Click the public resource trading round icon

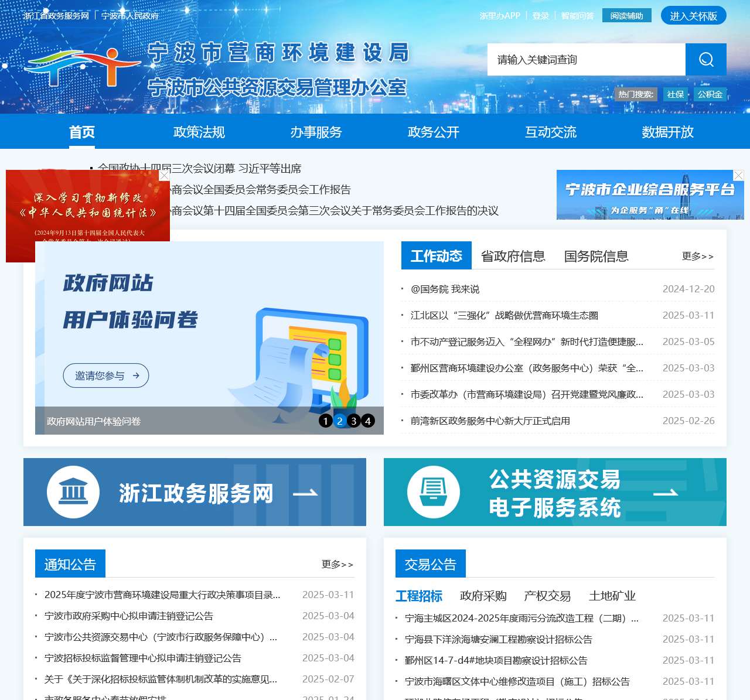click(434, 492)
